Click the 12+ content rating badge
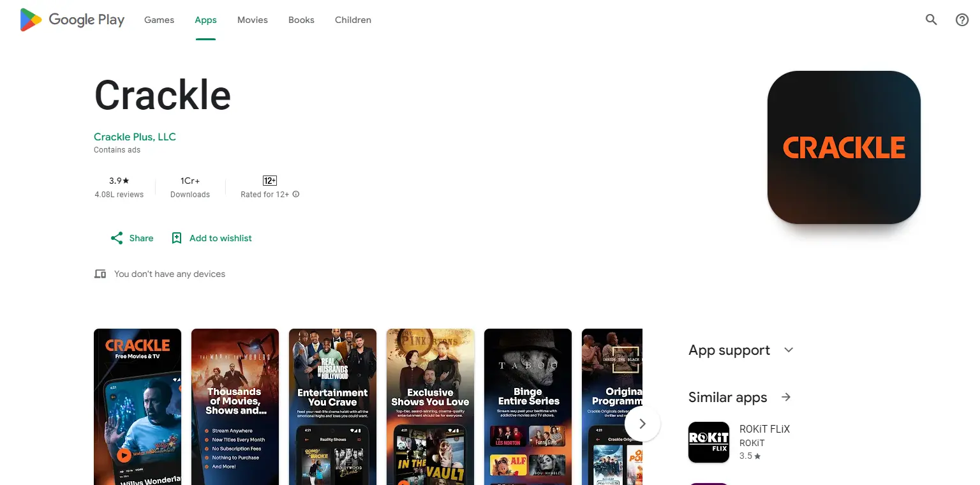The height and width of the screenshot is (485, 980). pos(270,181)
